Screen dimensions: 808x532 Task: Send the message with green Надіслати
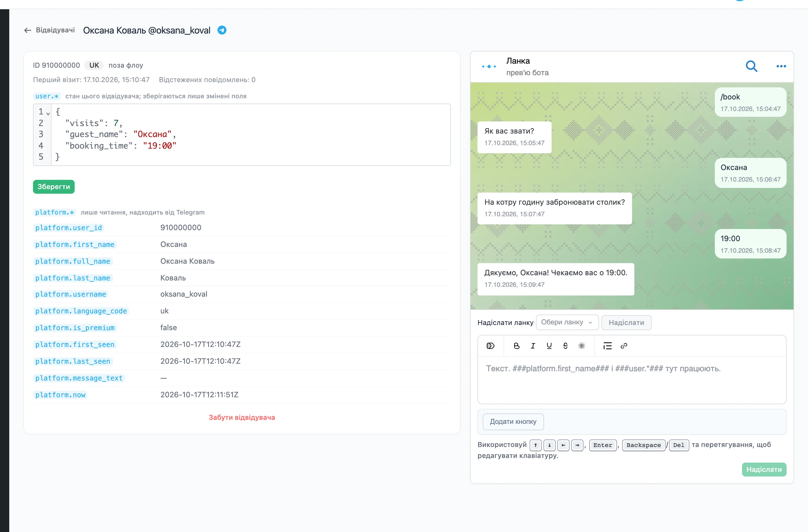tap(764, 470)
